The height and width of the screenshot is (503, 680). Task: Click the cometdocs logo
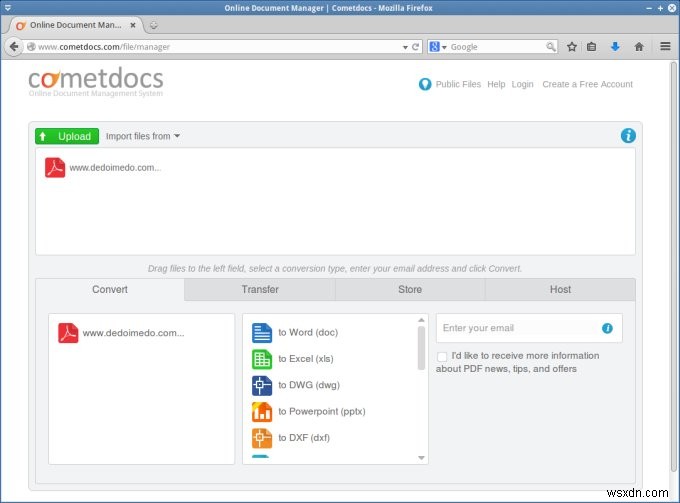tap(96, 82)
